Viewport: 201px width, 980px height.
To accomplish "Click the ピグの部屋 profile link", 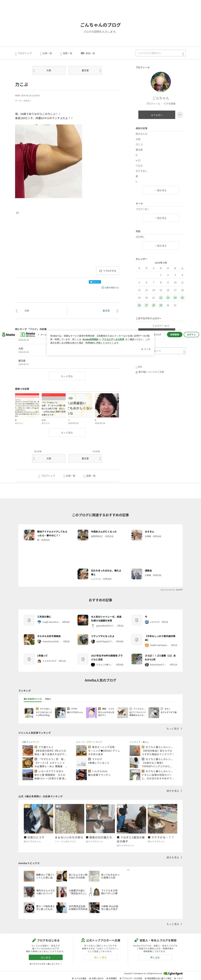I will click(170, 104).
